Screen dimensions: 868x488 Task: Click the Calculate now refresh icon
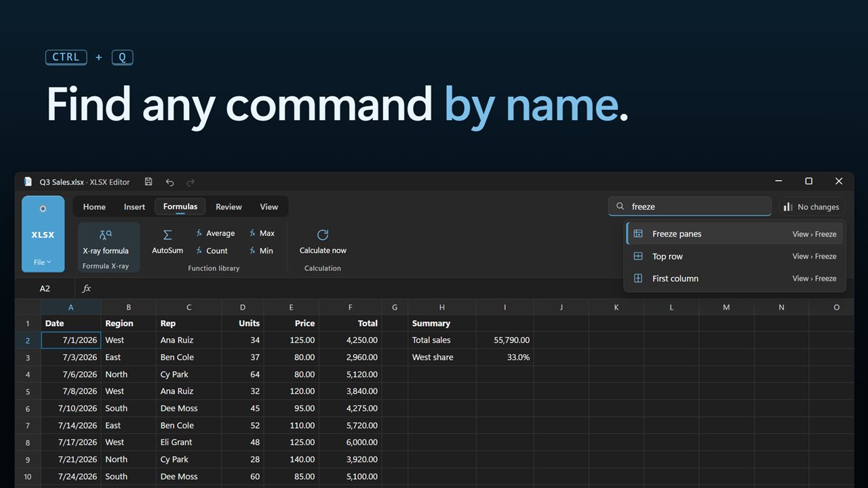[x=323, y=235]
